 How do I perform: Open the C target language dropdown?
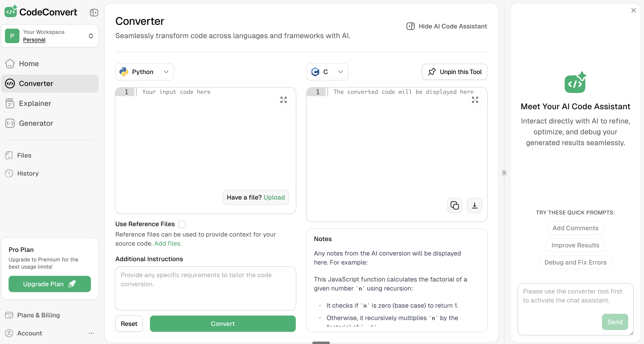coord(327,72)
